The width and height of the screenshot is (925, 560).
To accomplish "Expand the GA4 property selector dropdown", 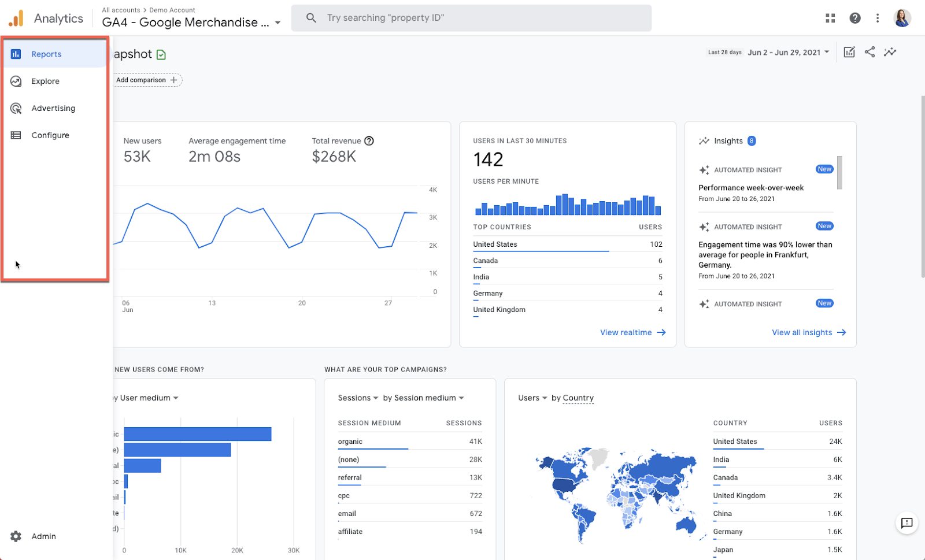I will [278, 23].
